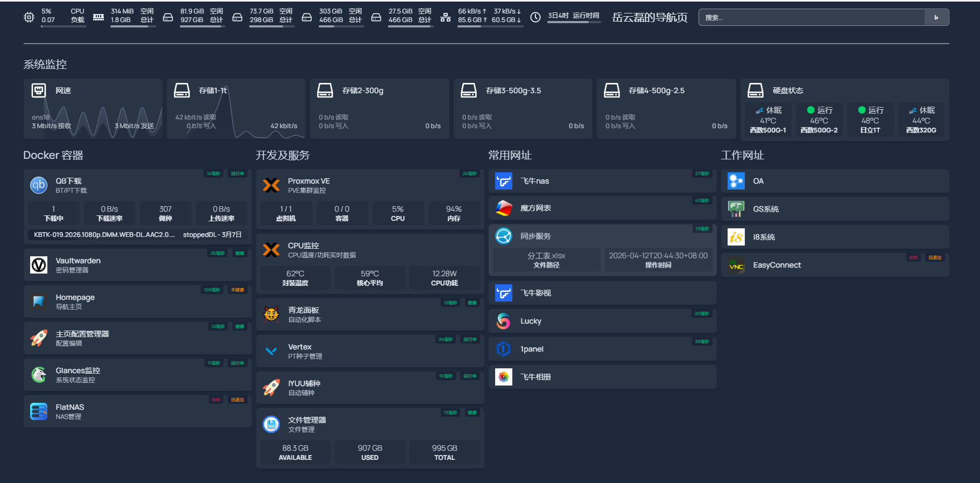Click the 已退出 badge on FlatNAS
Viewport: 980px width, 483px height.
pos(237,400)
